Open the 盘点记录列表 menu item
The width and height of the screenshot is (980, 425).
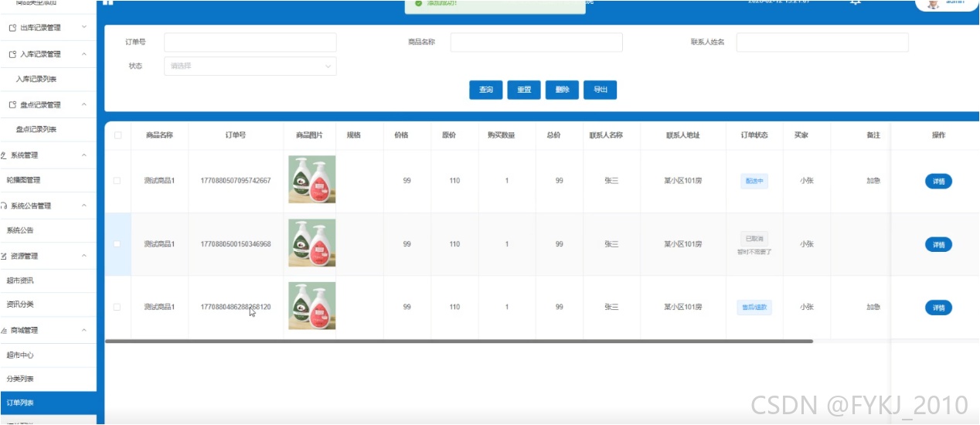click(x=48, y=130)
